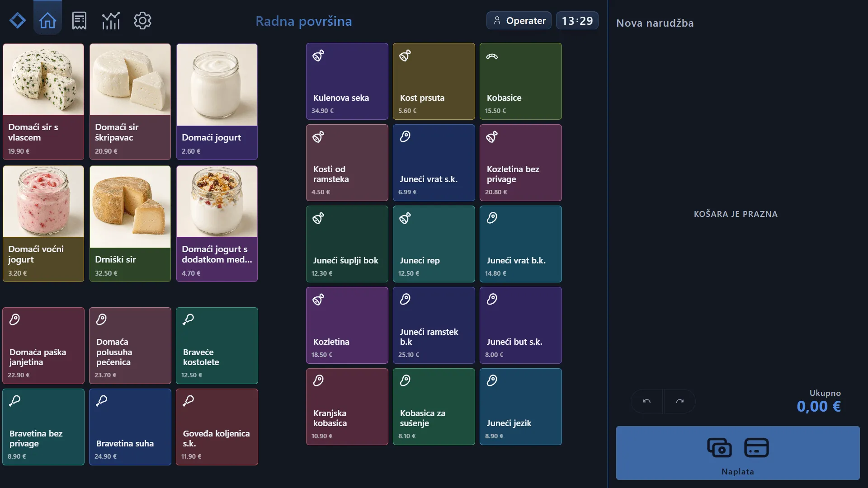Choose Kozletina bez privage tile
The image size is (868, 488).
coord(521,163)
